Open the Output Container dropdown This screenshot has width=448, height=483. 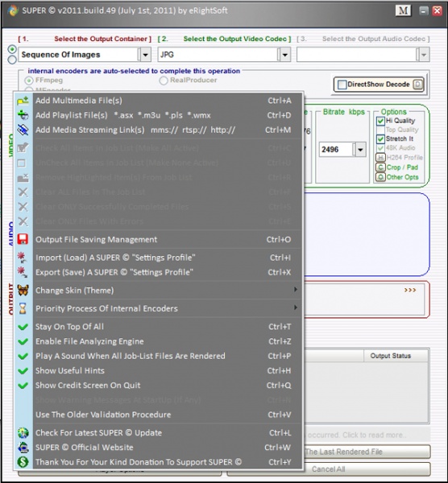coord(146,55)
